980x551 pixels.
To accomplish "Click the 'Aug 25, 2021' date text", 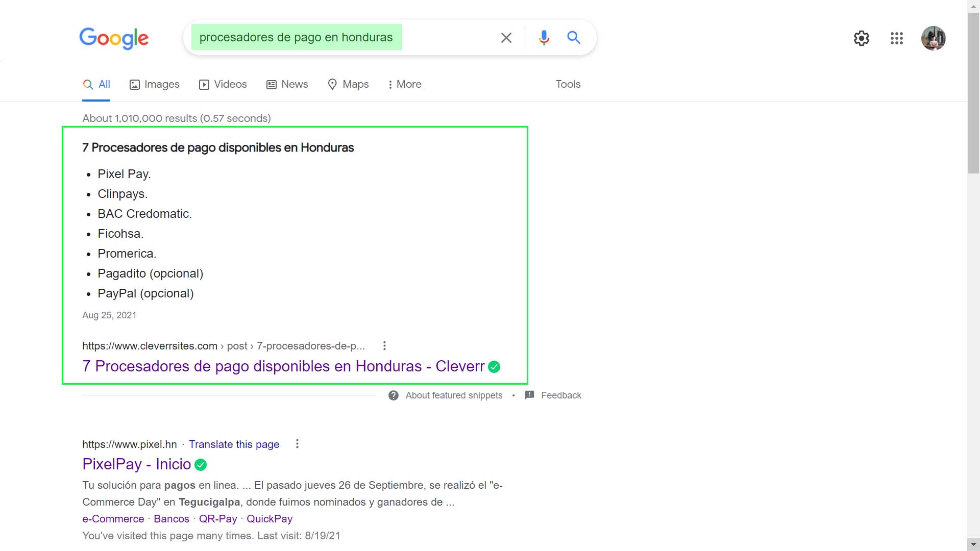I will click(x=109, y=315).
